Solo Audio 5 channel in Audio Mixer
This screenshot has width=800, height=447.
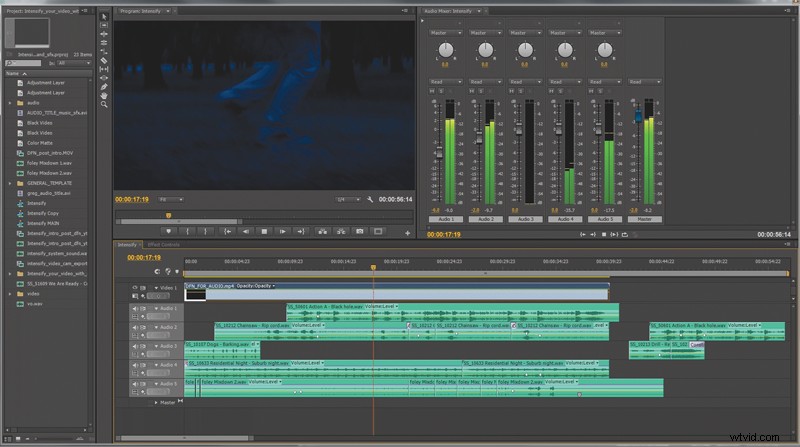600,91
